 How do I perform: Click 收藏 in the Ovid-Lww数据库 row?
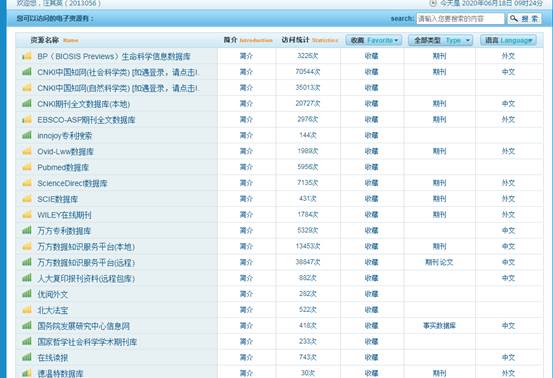[x=371, y=151]
